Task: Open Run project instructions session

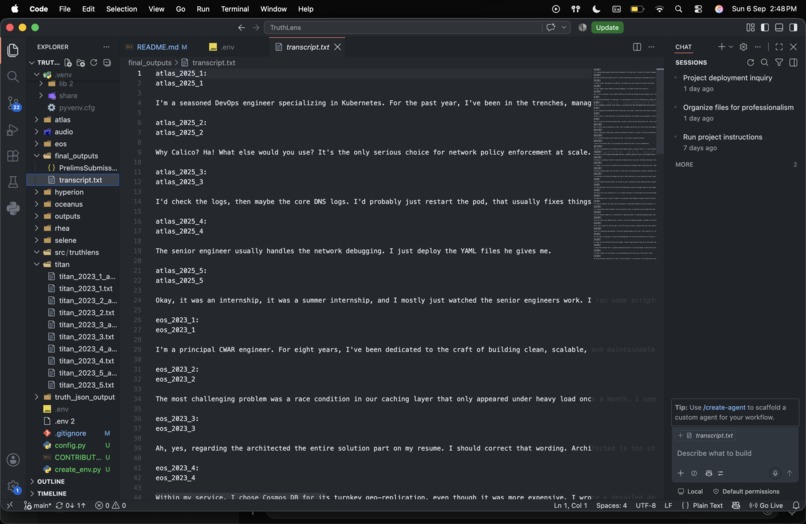Action: coord(722,137)
